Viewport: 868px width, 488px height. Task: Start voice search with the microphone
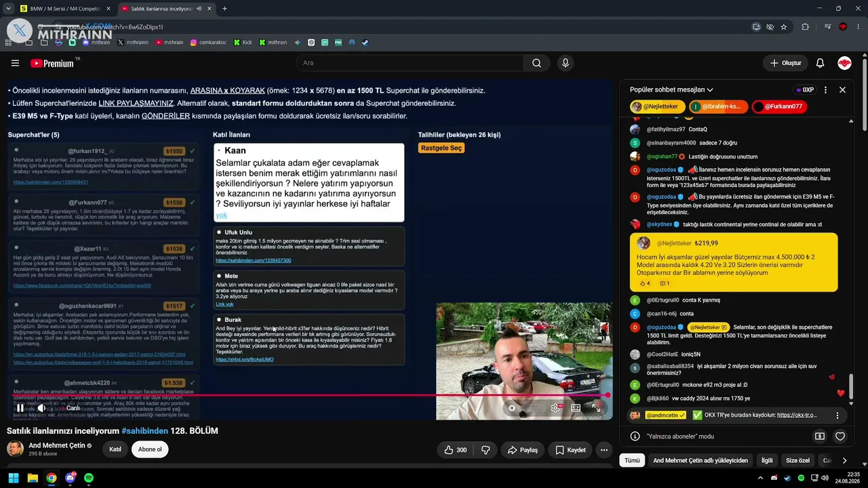566,63
